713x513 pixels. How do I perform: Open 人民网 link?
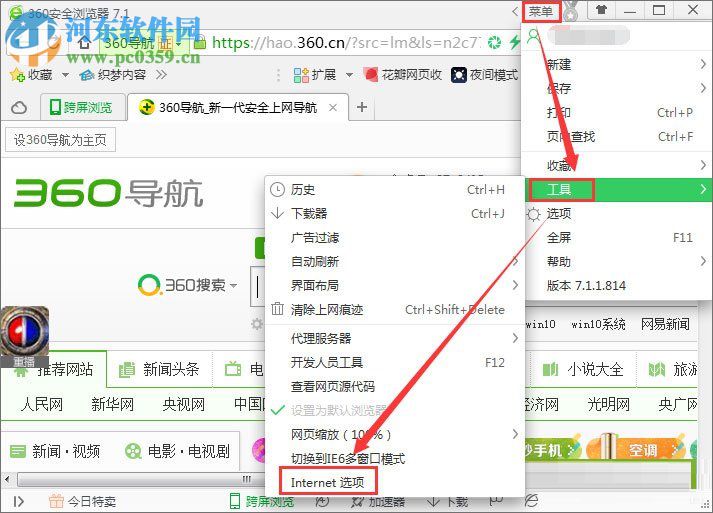(x=41, y=404)
